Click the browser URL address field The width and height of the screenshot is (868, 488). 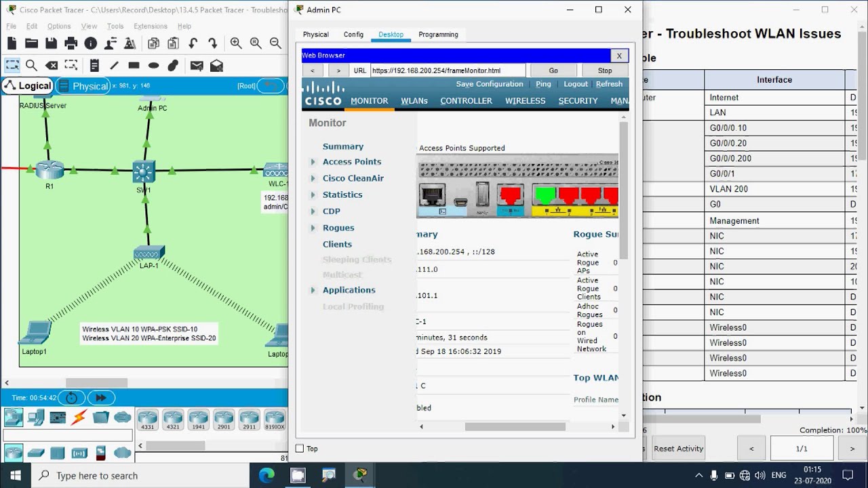(448, 70)
